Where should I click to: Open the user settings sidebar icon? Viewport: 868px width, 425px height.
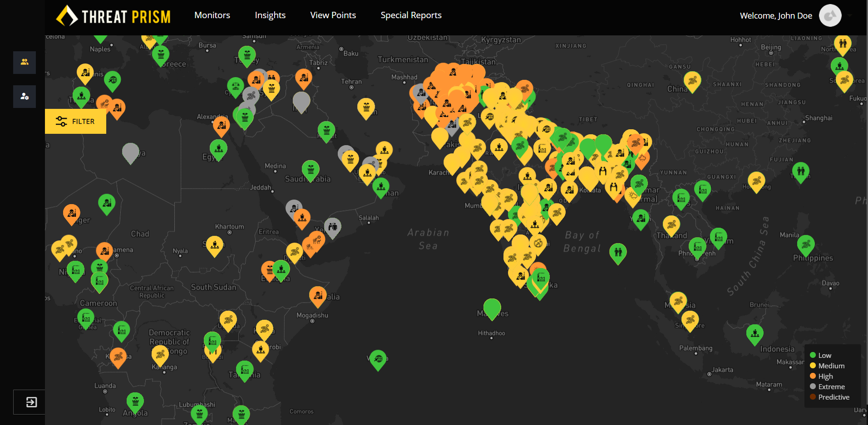[x=25, y=97]
